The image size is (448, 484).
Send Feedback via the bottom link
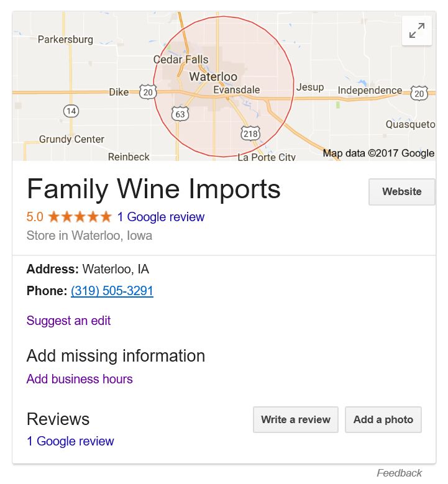click(x=399, y=473)
